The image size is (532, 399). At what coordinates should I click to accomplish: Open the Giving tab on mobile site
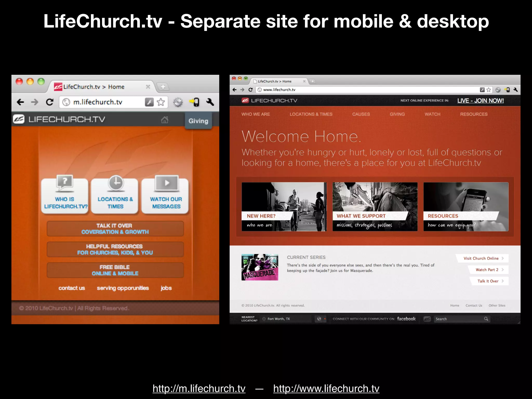point(198,121)
